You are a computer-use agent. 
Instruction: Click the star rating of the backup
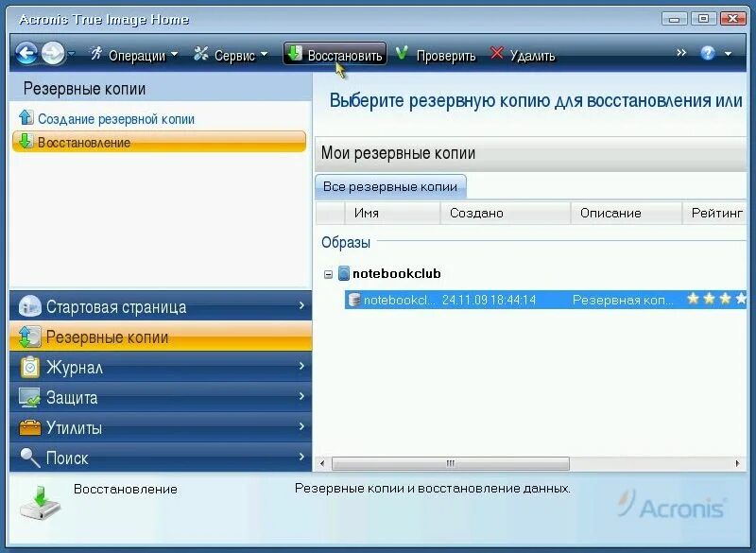click(x=717, y=300)
